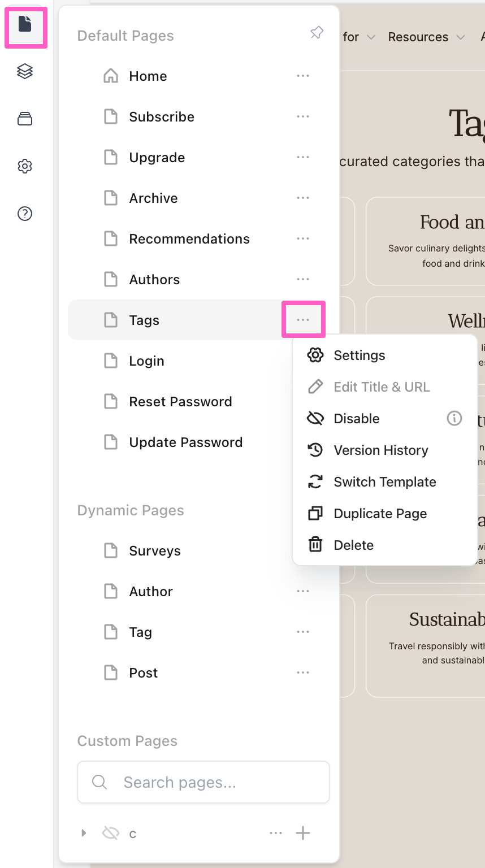Select the Surveys dynamic page
This screenshot has width=485, height=868.
click(x=154, y=550)
